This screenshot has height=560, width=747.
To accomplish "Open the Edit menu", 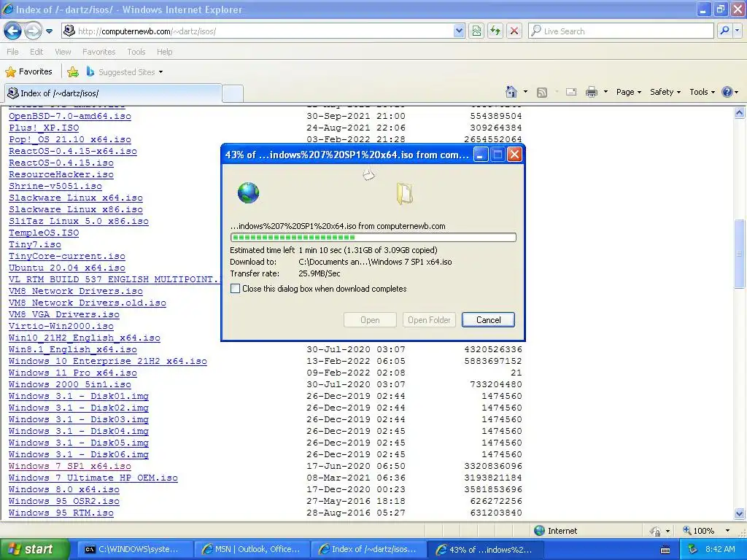I will tap(36, 52).
